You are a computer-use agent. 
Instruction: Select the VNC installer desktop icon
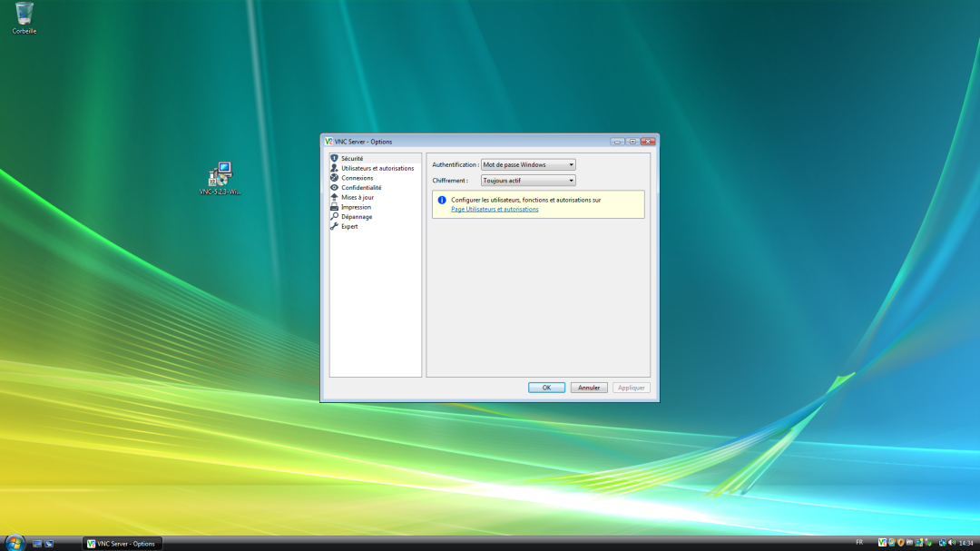pyautogui.click(x=220, y=176)
